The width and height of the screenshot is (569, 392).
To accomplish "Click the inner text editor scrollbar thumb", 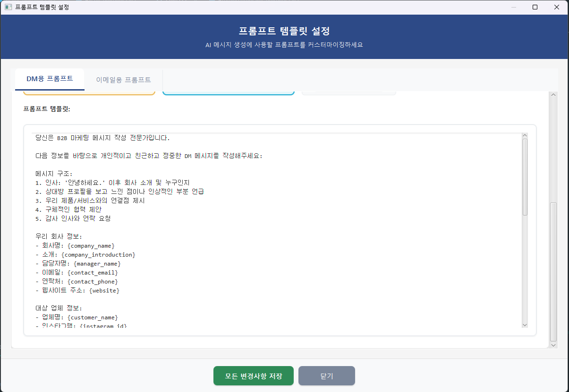I will coord(525,177).
